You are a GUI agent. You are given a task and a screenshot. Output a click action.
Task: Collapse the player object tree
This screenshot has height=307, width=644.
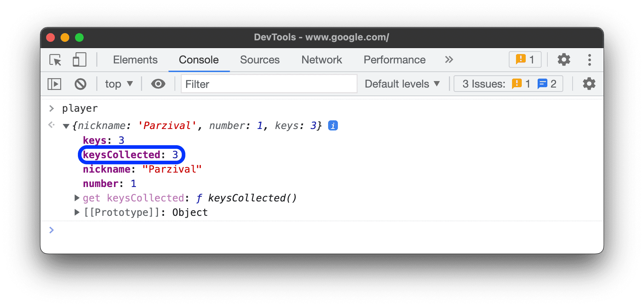click(x=66, y=126)
